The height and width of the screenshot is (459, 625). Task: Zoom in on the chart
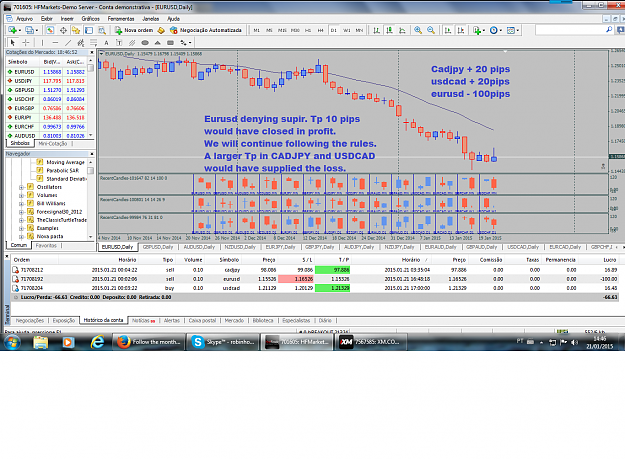tap(418, 30)
